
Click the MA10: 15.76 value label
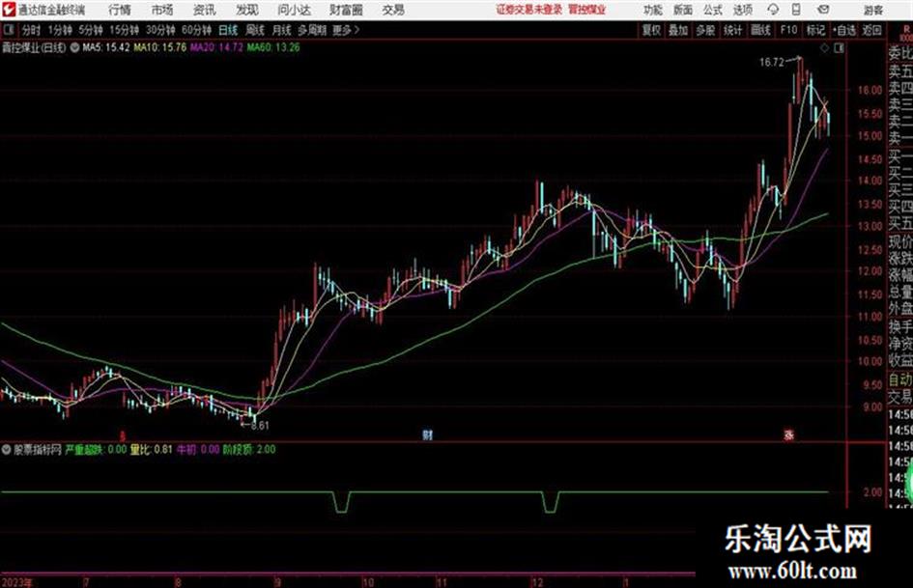pos(160,47)
